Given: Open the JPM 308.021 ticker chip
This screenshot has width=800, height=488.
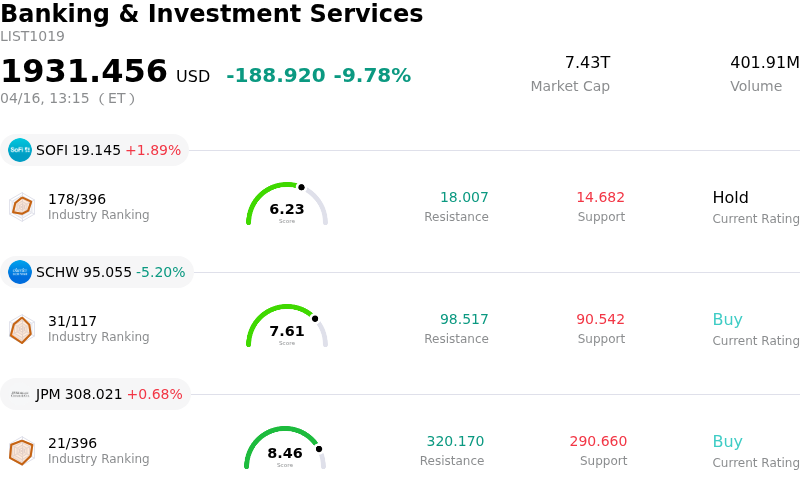Looking at the screenshot, I should 96,394.
